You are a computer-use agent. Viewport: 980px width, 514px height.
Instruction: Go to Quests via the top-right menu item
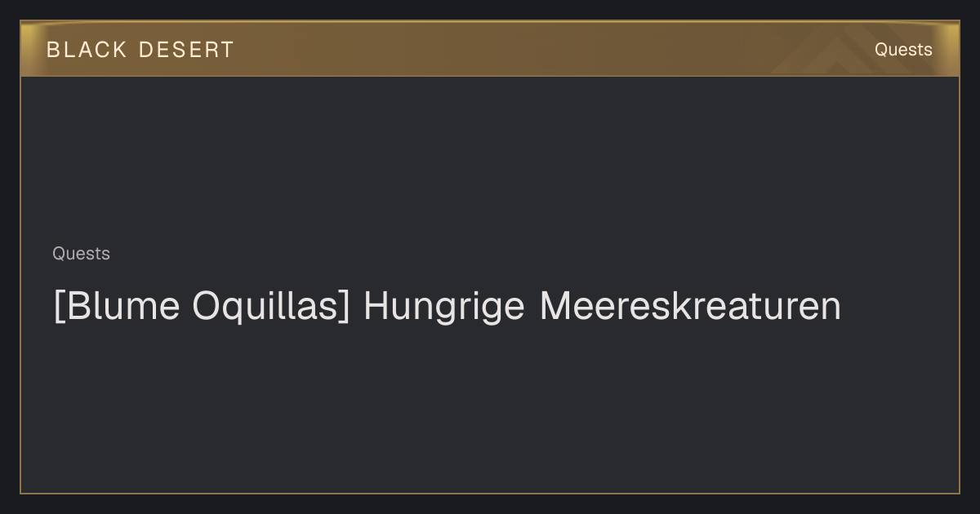(903, 50)
